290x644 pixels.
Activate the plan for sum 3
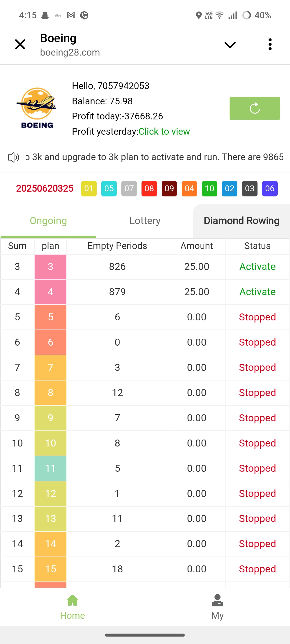(257, 267)
